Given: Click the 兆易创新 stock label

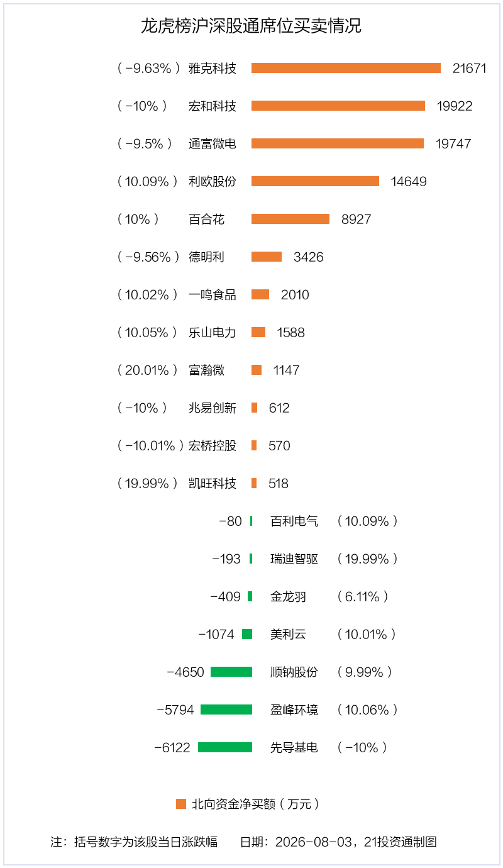Looking at the screenshot, I should pos(213,408).
